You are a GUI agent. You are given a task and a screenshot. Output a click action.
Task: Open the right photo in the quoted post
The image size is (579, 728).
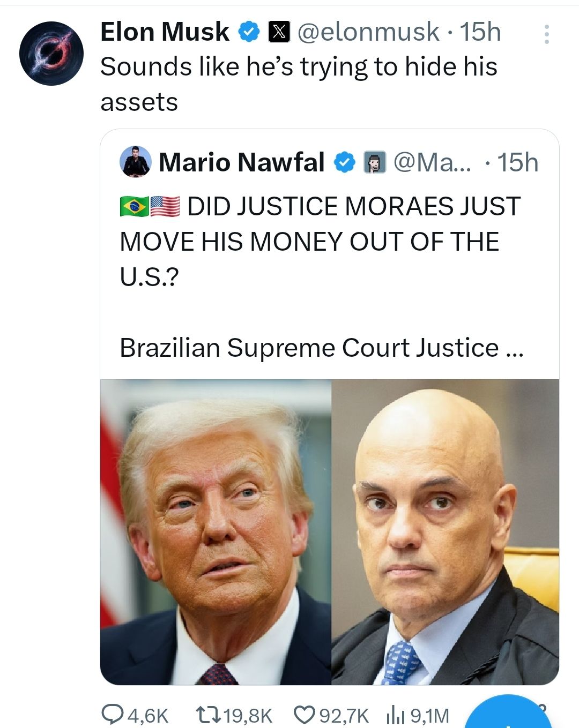point(446,531)
